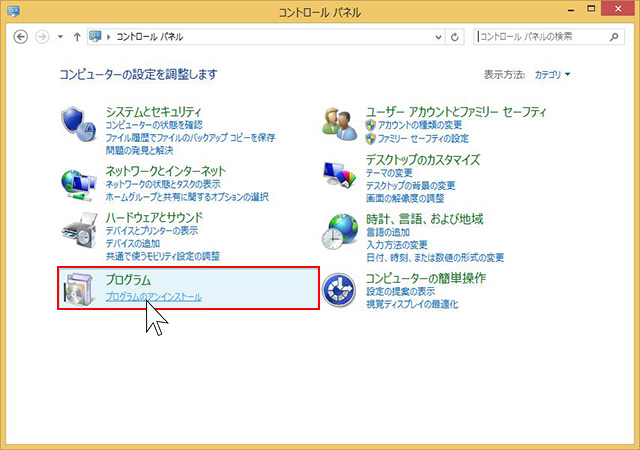This screenshot has width=640, height=450.
Task: Open デバイスとプリンターの表示 link
Action: (x=152, y=231)
